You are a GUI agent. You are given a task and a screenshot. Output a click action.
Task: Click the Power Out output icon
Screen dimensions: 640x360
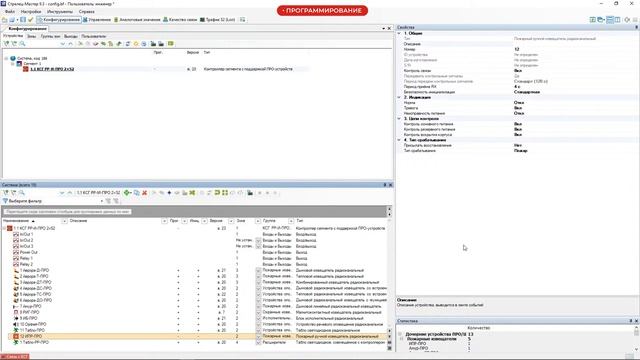[x=16, y=252]
